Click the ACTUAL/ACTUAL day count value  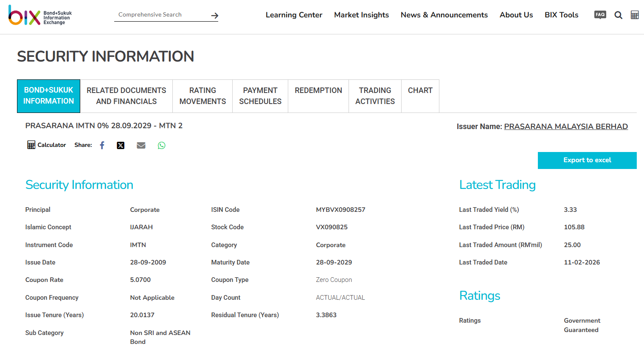click(340, 298)
